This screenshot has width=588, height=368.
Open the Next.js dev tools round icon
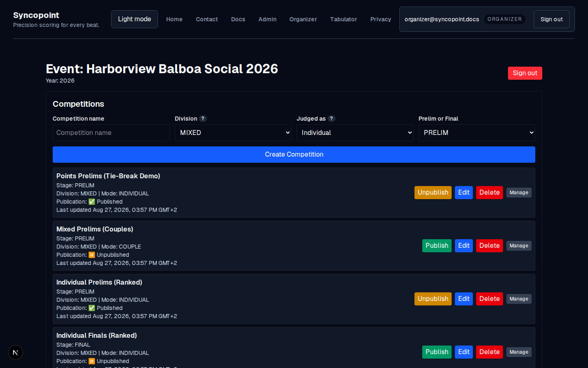pyautogui.click(x=16, y=352)
